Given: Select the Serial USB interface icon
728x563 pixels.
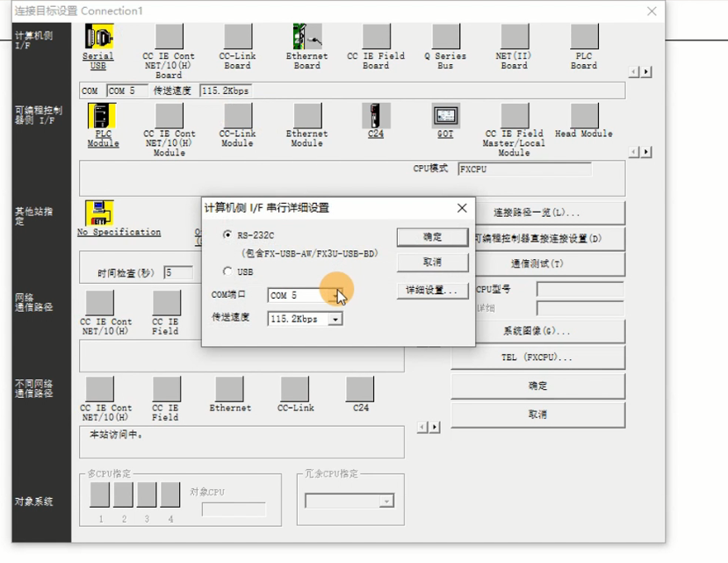Looking at the screenshot, I should point(98,38).
